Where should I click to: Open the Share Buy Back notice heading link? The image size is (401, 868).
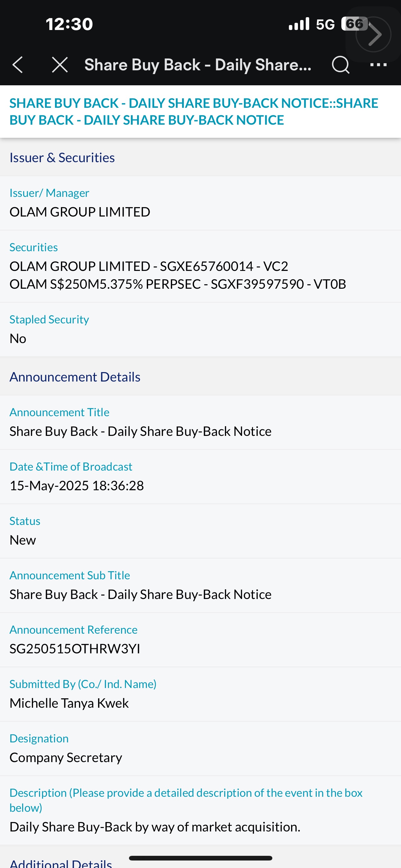click(x=194, y=112)
